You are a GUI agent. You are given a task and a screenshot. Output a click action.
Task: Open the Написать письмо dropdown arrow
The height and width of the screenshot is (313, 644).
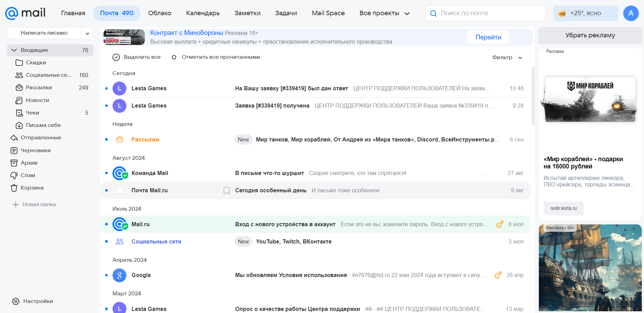(x=87, y=33)
